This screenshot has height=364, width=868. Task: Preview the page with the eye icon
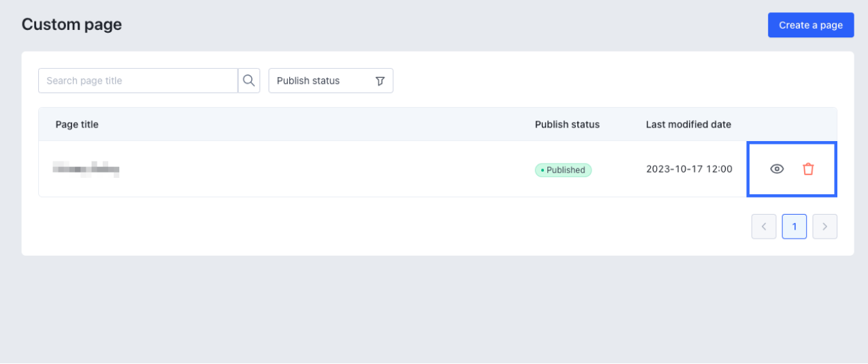click(777, 169)
